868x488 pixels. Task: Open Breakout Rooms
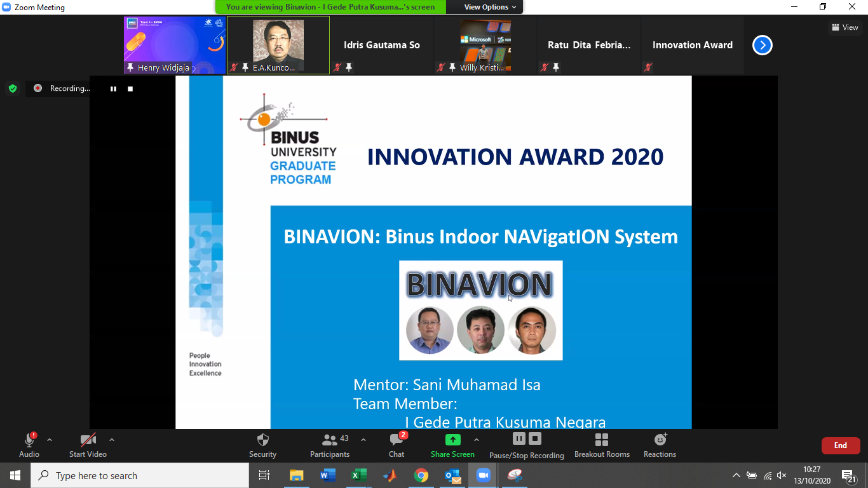[x=602, y=445]
